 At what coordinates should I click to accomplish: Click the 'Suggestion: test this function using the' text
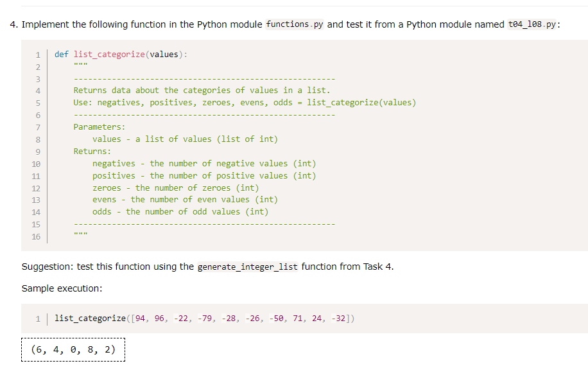click(108, 267)
